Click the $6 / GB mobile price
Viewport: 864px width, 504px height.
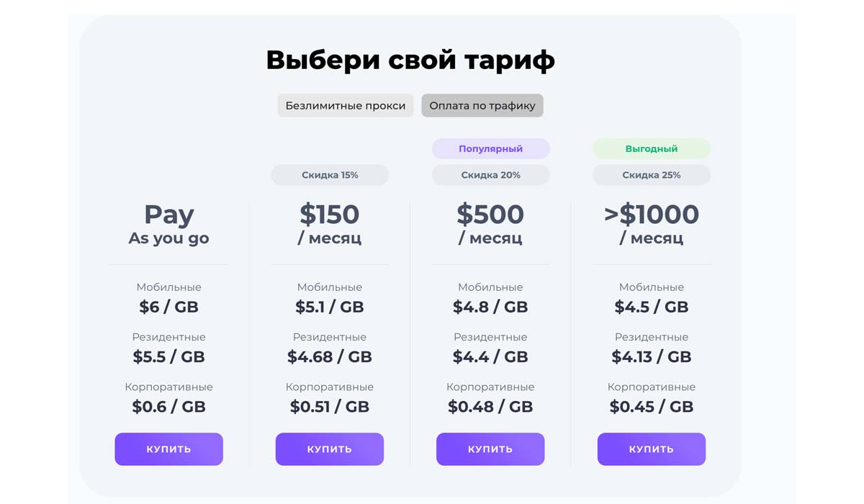pyautogui.click(x=168, y=307)
